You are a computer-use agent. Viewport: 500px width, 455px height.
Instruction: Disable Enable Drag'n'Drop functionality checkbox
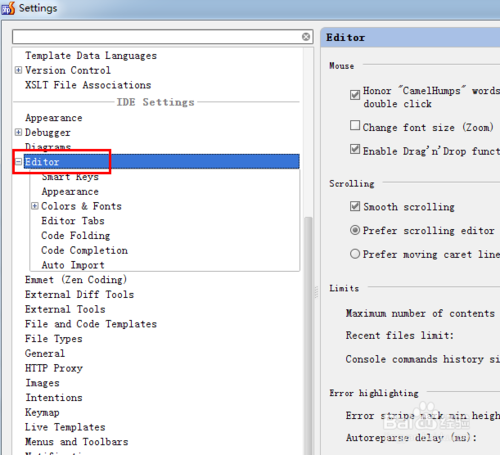point(355,149)
